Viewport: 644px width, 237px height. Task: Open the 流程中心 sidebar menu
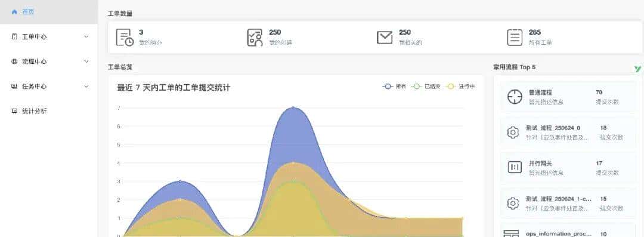coord(48,61)
